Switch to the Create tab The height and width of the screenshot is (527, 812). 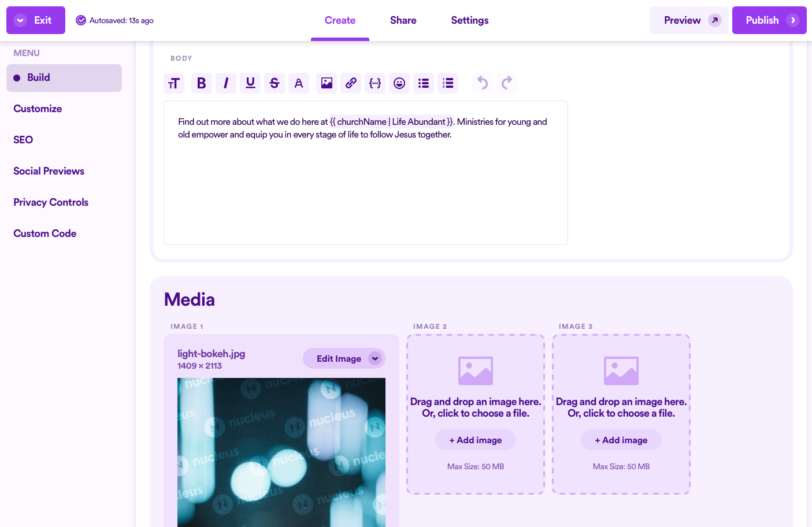click(340, 20)
